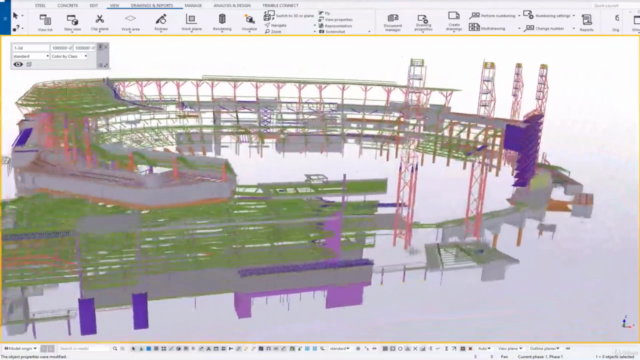Click the help pointer icon
640x360 pixels.
(16, 28)
